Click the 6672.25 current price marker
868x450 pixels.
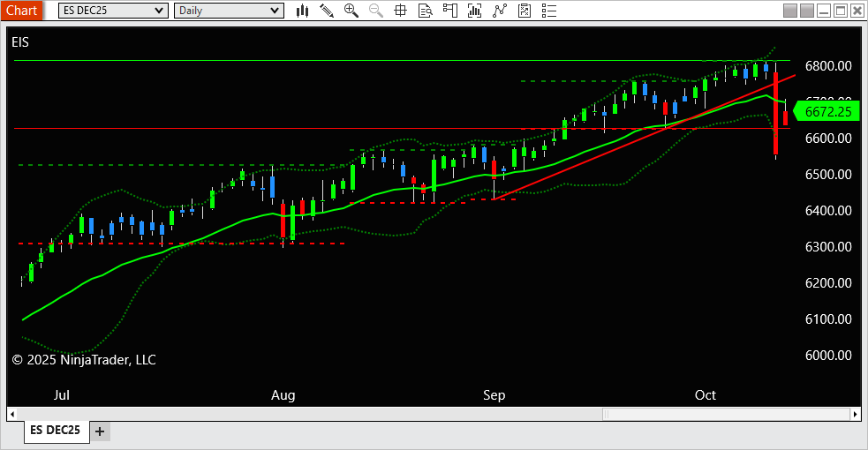(826, 112)
